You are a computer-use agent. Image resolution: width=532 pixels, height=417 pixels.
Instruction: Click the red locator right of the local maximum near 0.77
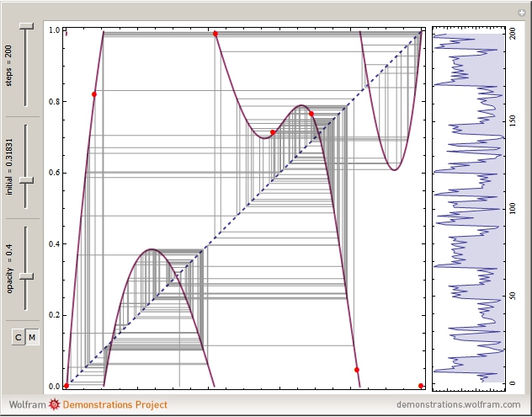point(311,114)
